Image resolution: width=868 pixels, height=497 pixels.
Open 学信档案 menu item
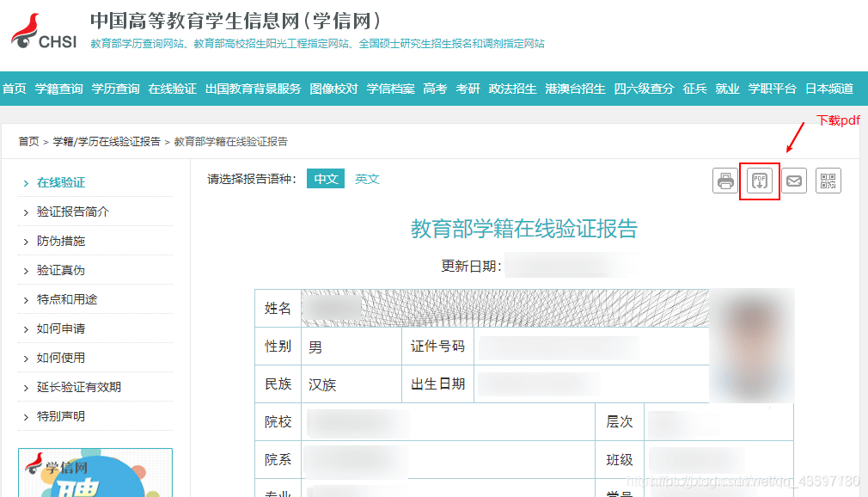[x=390, y=89]
